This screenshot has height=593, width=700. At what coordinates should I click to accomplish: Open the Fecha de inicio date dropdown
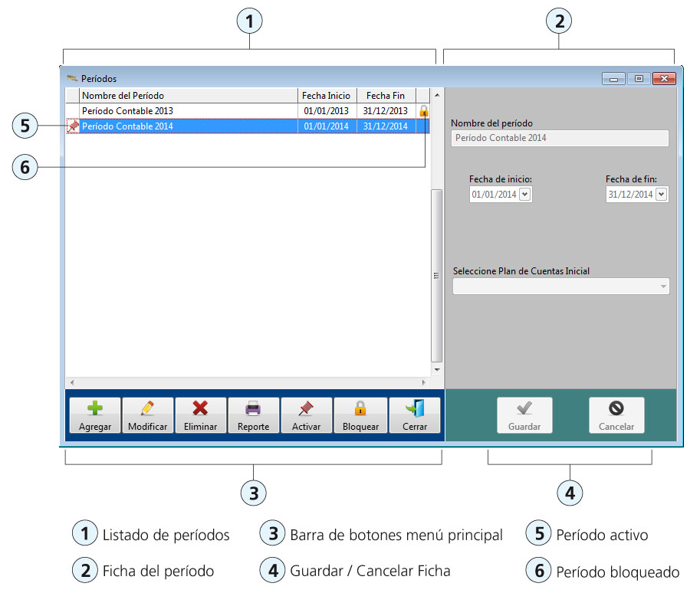click(525, 194)
